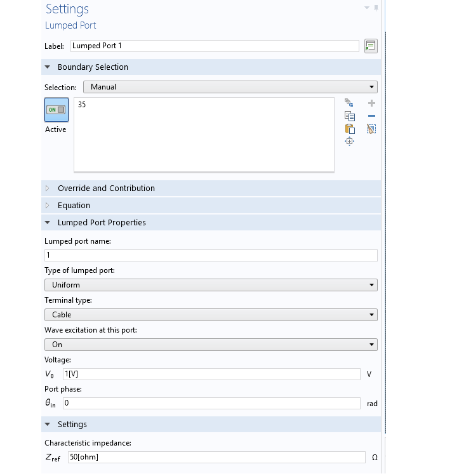Click the Copy Selection icon
This screenshot has height=476, width=452.
(x=349, y=116)
